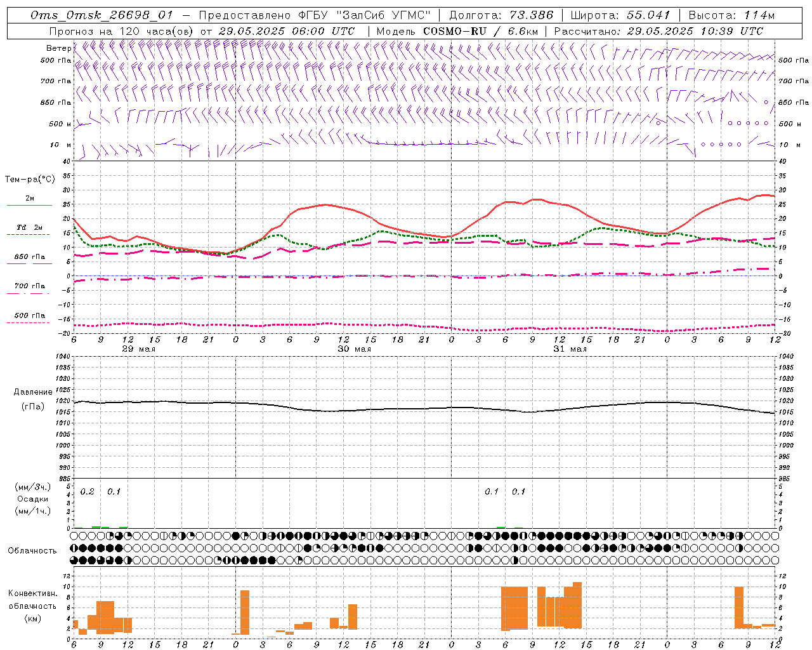Click the 2м temperature legend label
812x650 pixels.
click(30, 199)
